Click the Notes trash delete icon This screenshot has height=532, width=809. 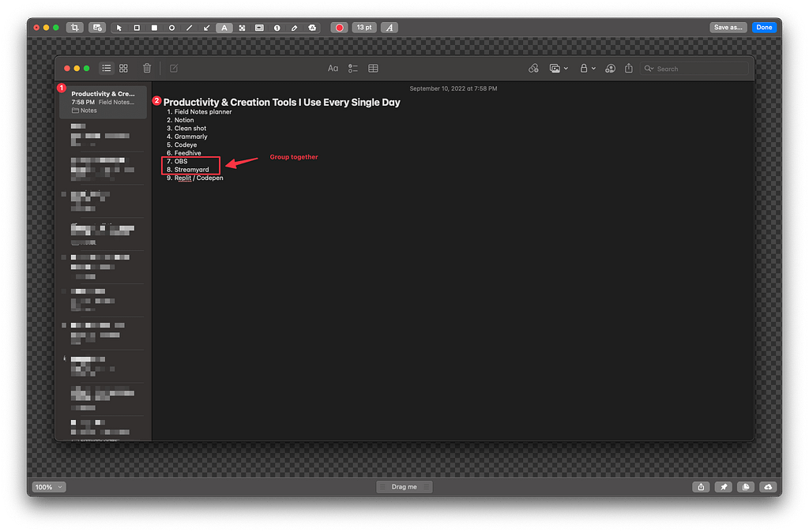(147, 68)
